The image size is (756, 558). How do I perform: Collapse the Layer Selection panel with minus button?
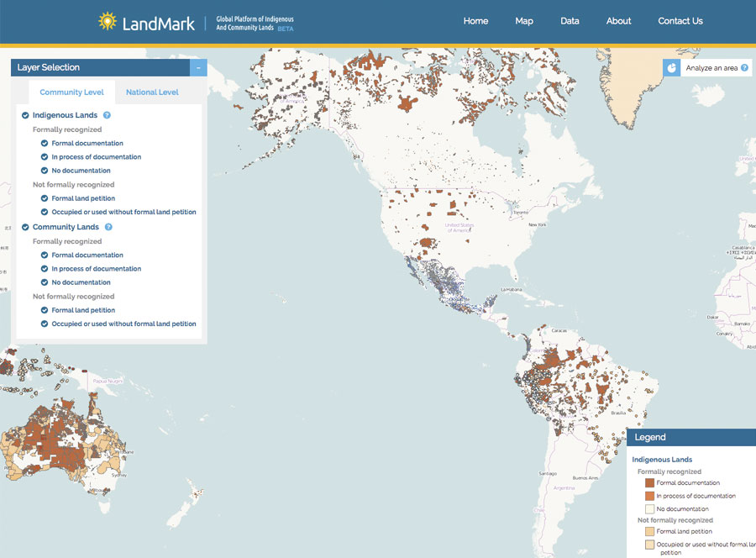click(x=198, y=68)
